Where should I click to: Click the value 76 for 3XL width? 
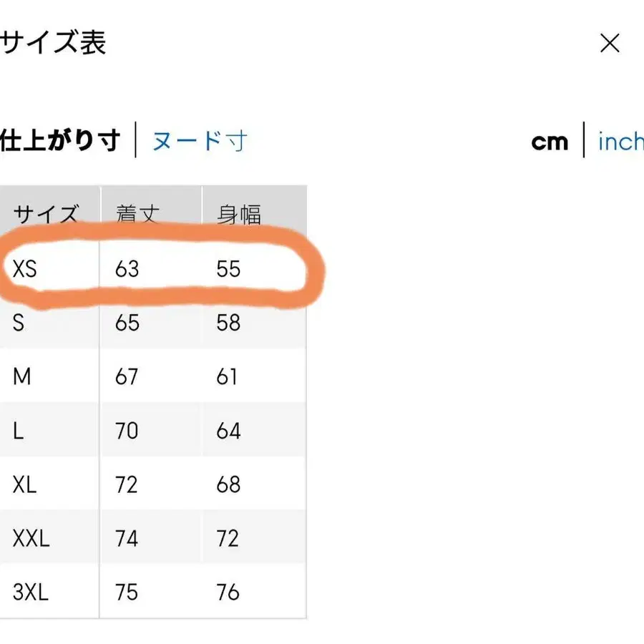228,592
